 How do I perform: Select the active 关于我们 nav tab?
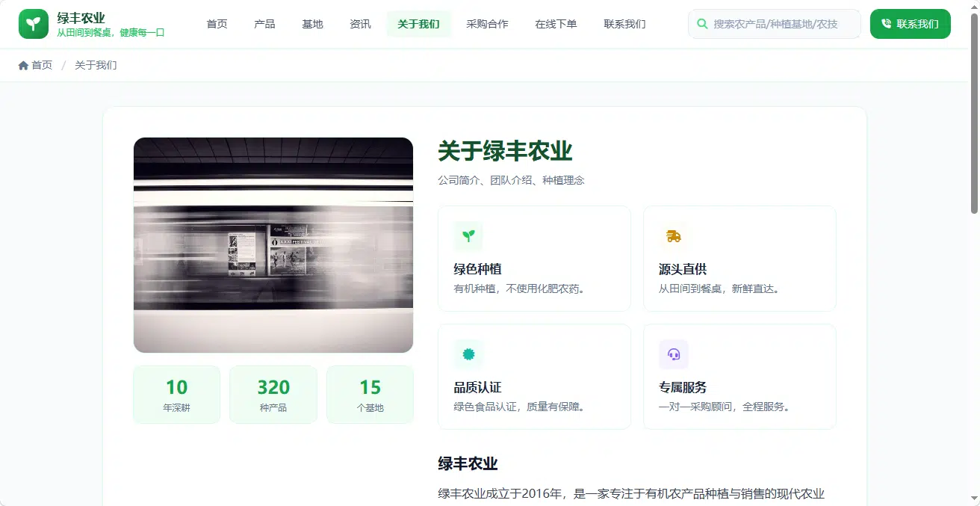point(418,24)
